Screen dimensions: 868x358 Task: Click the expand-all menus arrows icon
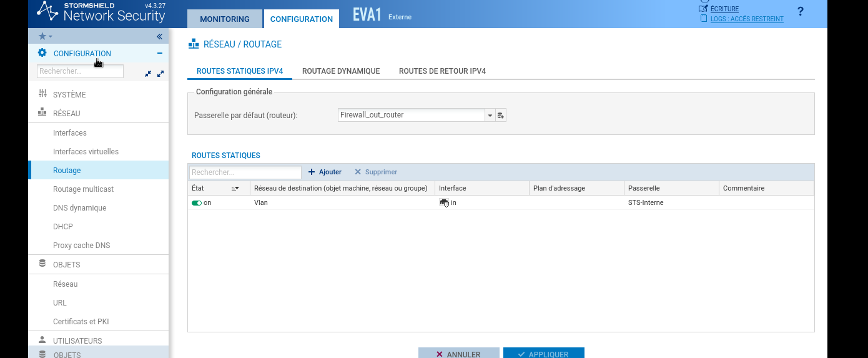160,74
